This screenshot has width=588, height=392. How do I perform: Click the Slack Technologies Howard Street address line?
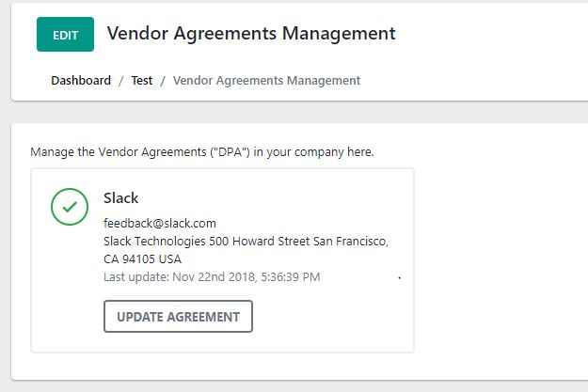click(x=245, y=241)
